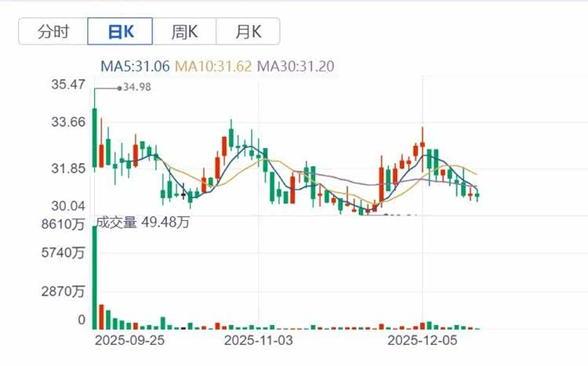
Task: Select the 日K tab
Action: click(120, 31)
